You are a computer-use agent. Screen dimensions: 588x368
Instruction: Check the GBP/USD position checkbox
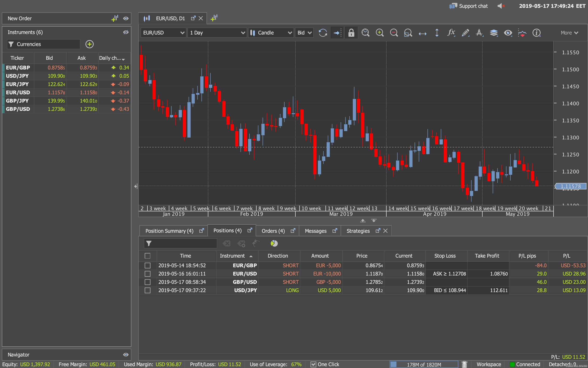[147, 282]
